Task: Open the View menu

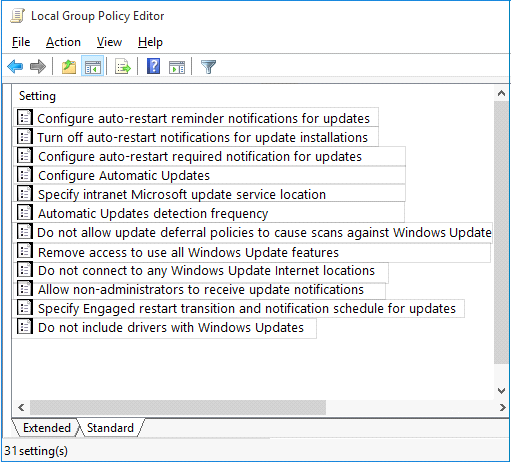Action: click(x=109, y=42)
